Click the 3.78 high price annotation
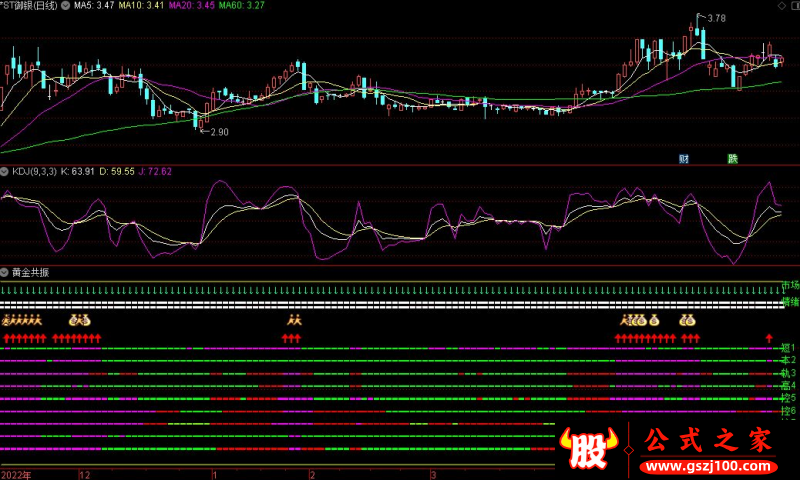 (x=716, y=18)
